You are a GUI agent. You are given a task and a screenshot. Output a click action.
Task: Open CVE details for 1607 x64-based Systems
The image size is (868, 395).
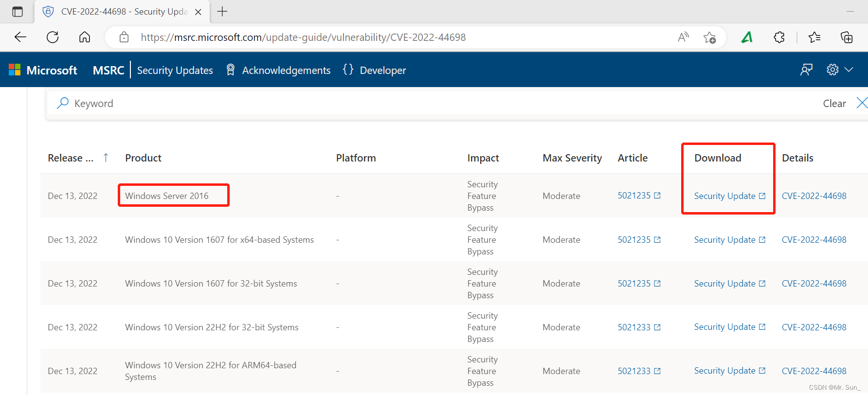814,239
